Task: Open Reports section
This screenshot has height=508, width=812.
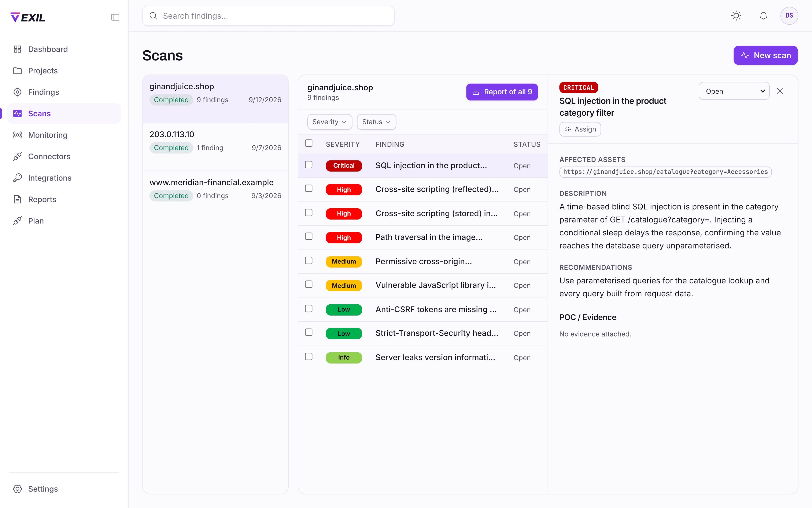Action: [x=64, y=200]
